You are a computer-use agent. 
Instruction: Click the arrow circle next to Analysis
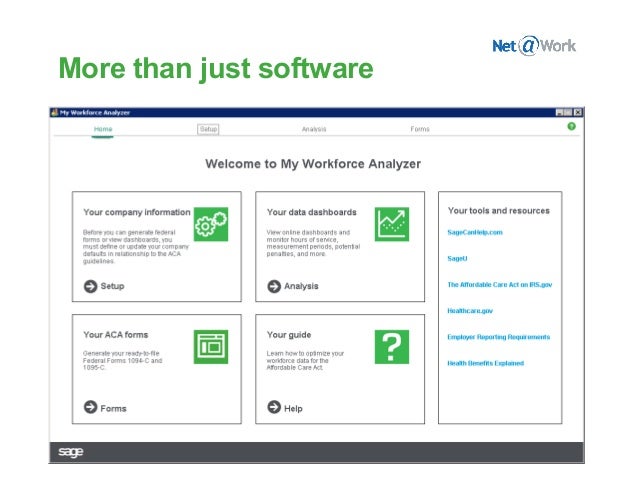point(274,286)
